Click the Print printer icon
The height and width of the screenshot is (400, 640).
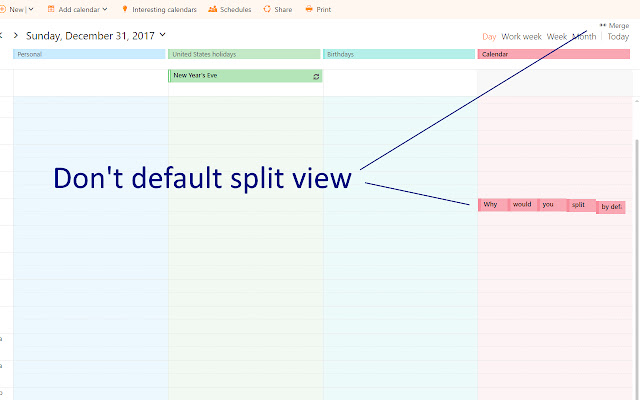pos(309,9)
